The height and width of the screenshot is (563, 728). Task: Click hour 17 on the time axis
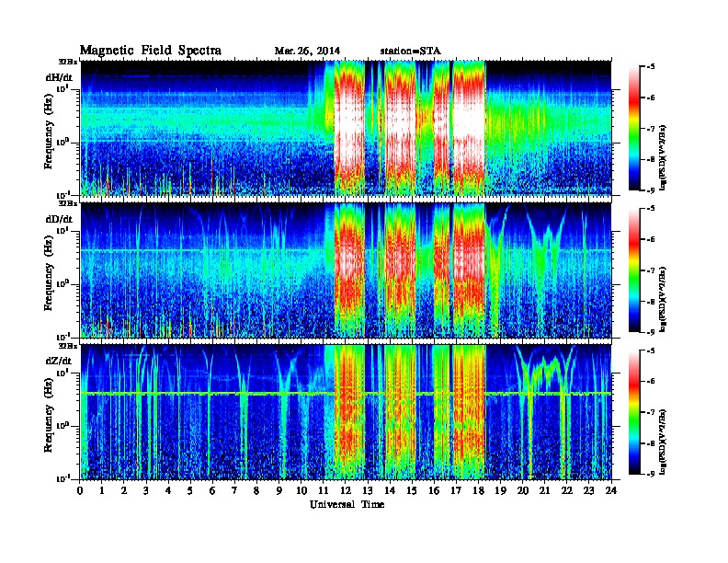point(456,491)
